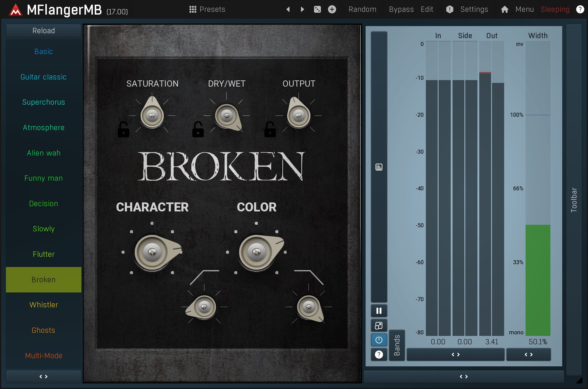This screenshot has height=389, width=588.
Task: Go to next preset with right arrow
Action: coord(302,9)
